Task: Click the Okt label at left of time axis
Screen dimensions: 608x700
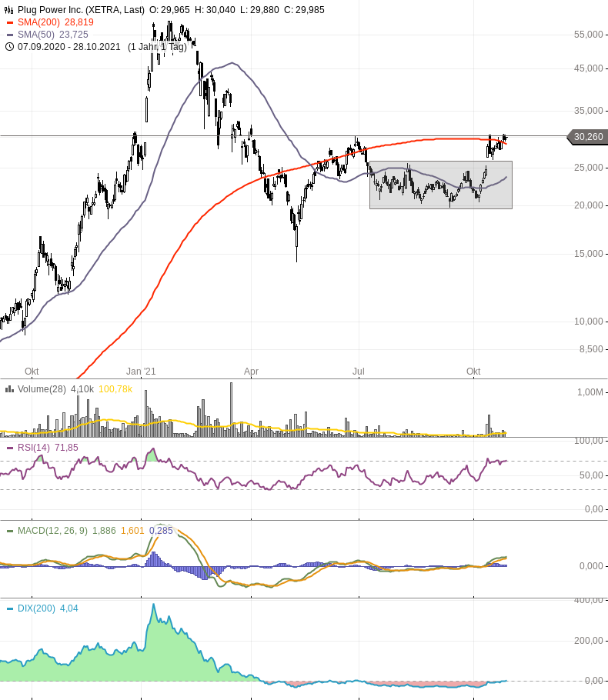Action: pos(32,372)
